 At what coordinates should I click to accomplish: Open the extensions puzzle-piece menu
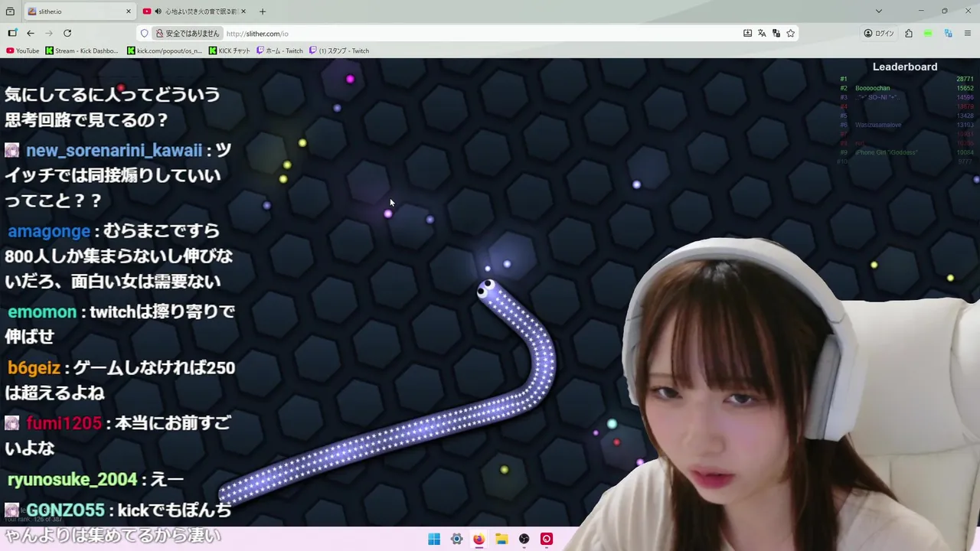pos(909,34)
